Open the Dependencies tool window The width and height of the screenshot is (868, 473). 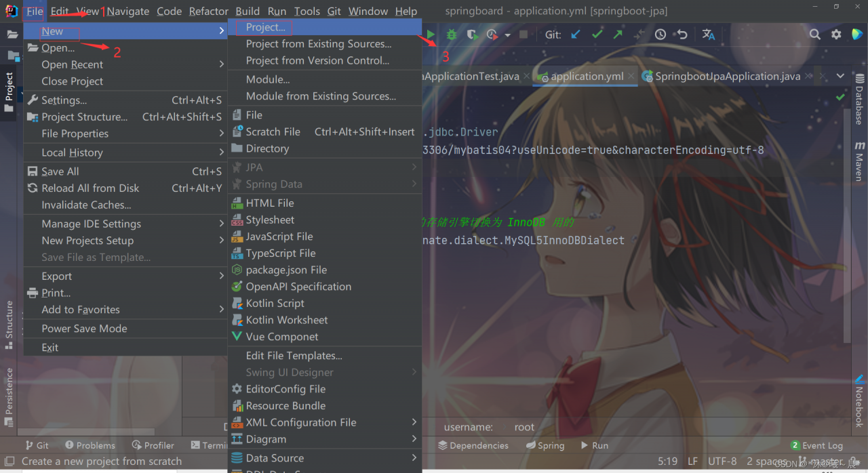[473, 445]
